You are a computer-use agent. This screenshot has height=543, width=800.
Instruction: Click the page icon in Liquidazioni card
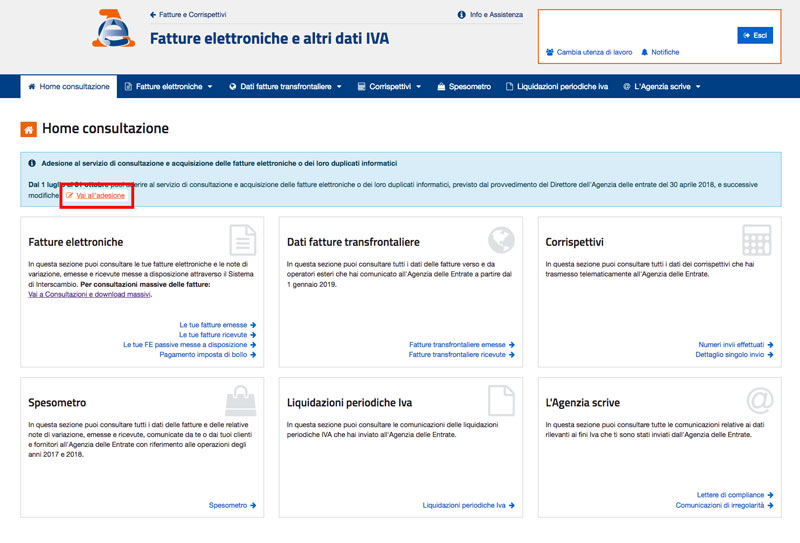coord(501,401)
